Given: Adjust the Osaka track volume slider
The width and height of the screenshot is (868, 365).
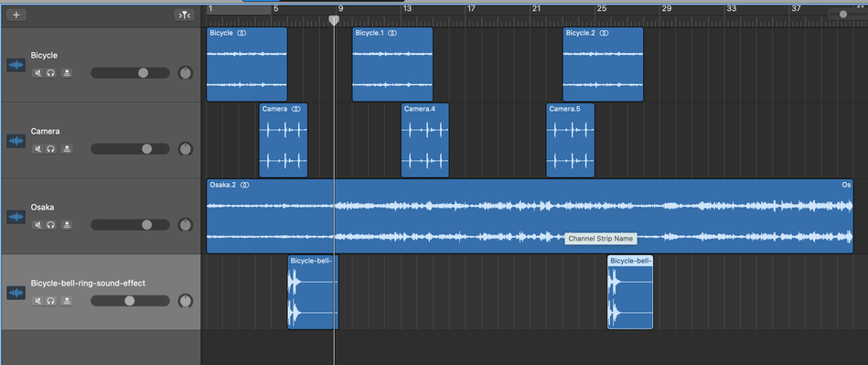Looking at the screenshot, I should (130, 224).
